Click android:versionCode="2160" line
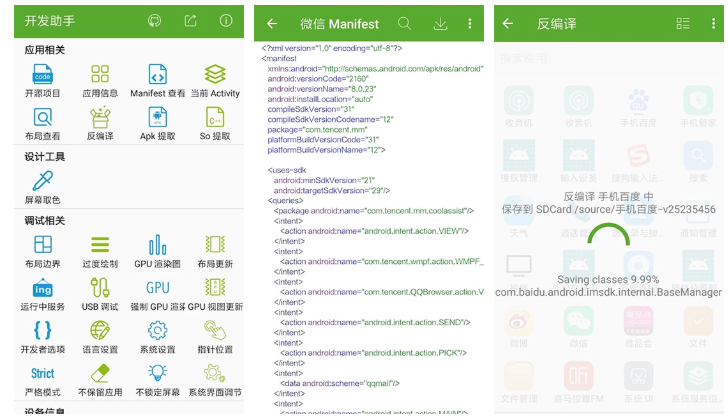This screenshot has height=419, width=728. click(318, 79)
